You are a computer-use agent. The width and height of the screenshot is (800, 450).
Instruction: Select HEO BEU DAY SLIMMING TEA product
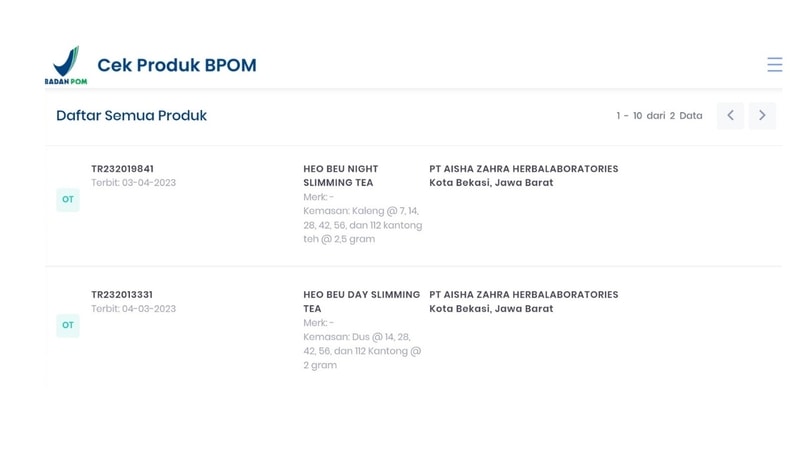361,302
